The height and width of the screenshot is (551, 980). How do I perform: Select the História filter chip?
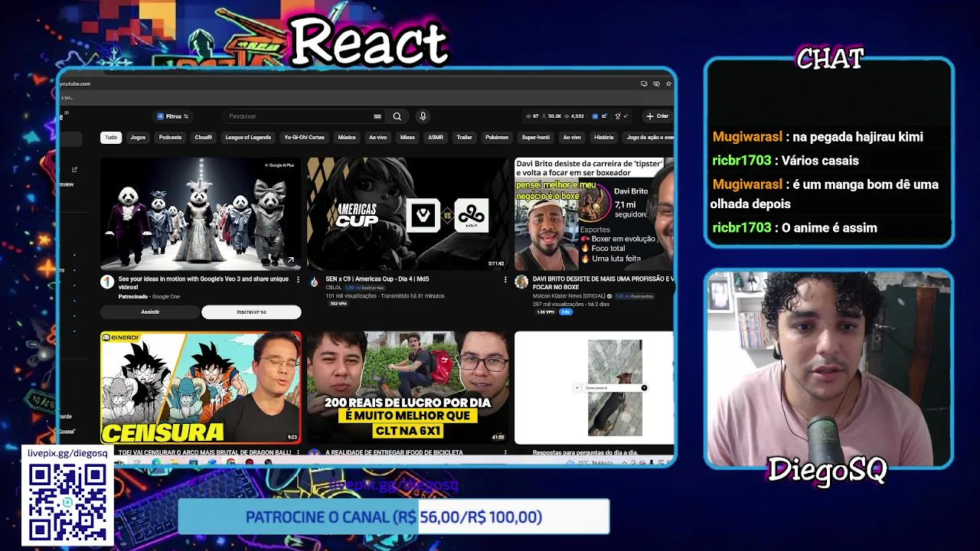tap(604, 138)
